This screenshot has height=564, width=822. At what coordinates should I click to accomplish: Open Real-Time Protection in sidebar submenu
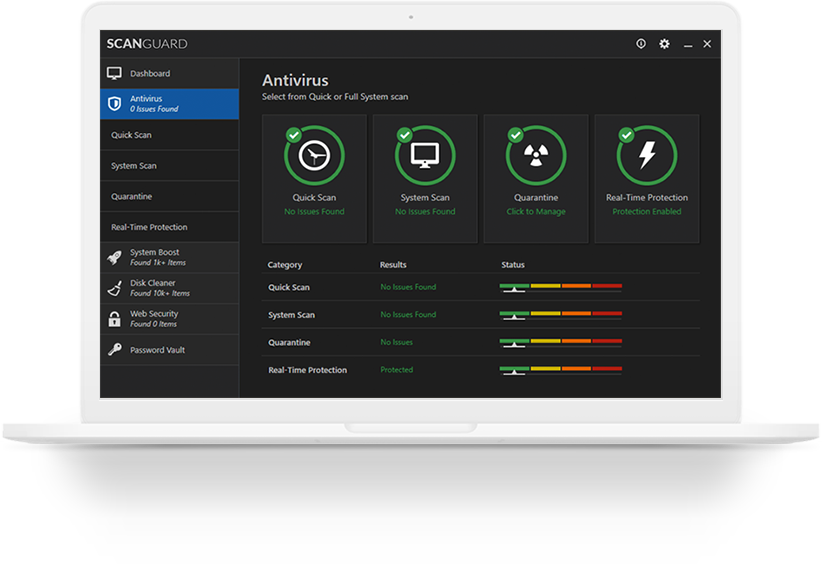(169, 227)
